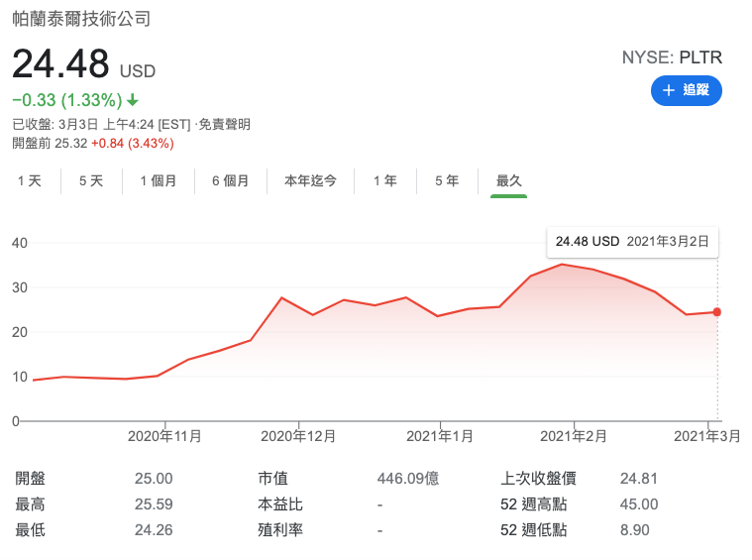Click the pre-market +0.84 (3.43%) value
This screenshot has width=752, height=560.
133,144
